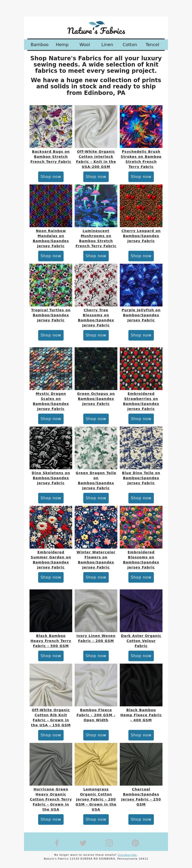The height and width of the screenshot is (868, 192).
Task: Open Backyard Bugs fabric title link
Action: coord(51,157)
